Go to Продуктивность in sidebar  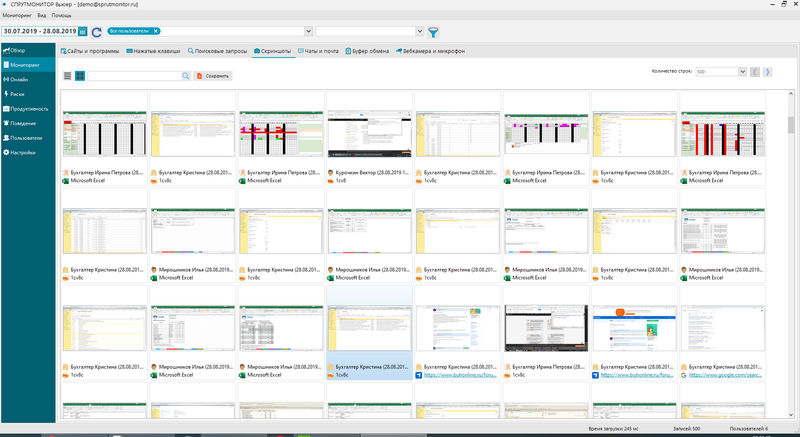pyautogui.click(x=28, y=109)
